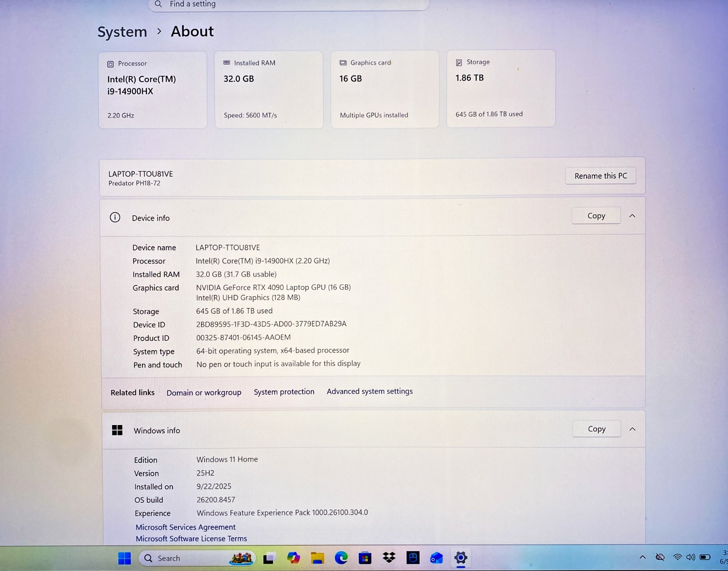Select the Graphics card summary card
The image size is (728, 571).
pyautogui.click(x=385, y=89)
